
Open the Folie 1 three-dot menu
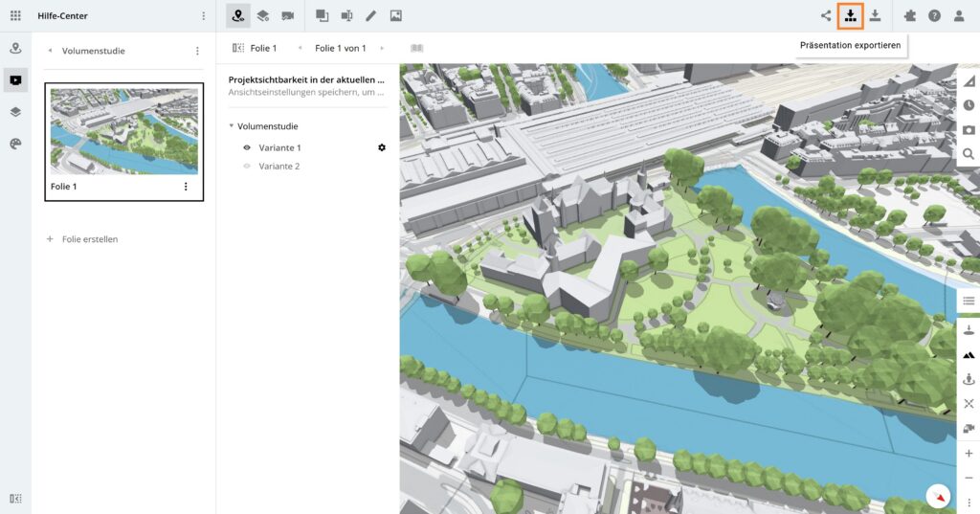click(x=186, y=187)
